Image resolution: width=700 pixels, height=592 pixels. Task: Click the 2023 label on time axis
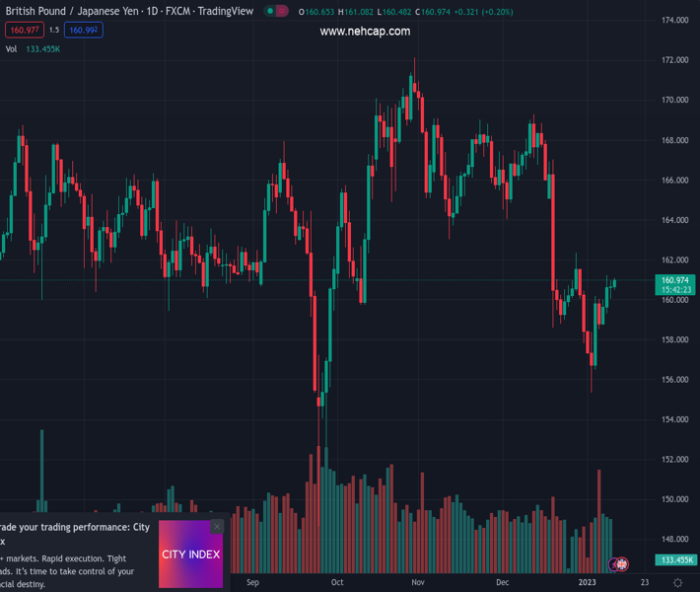click(587, 583)
